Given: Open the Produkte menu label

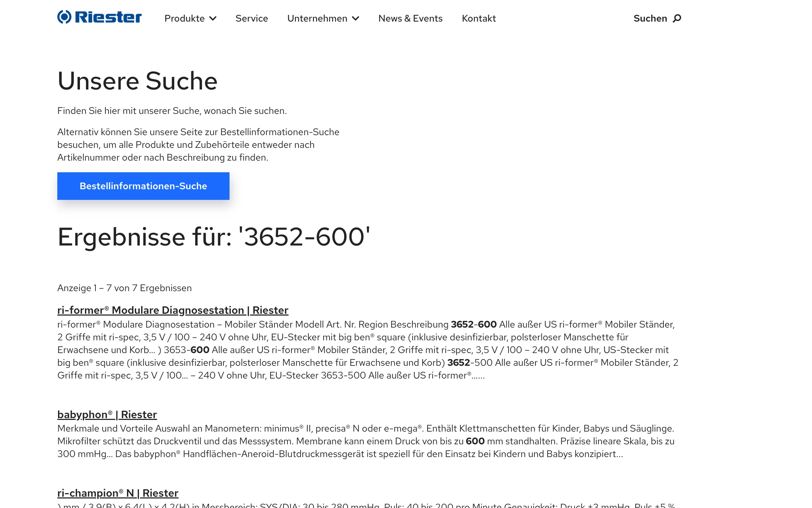Looking at the screenshot, I should coord(185,18).
